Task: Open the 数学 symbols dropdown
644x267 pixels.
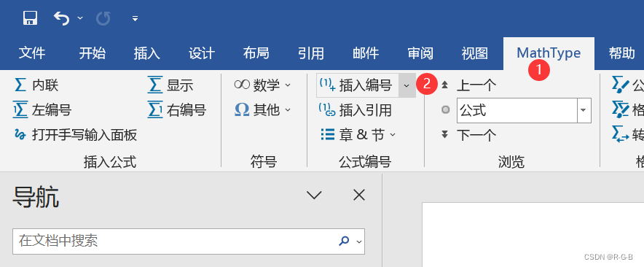Action: pyautogui.click(x=262, y=85)
